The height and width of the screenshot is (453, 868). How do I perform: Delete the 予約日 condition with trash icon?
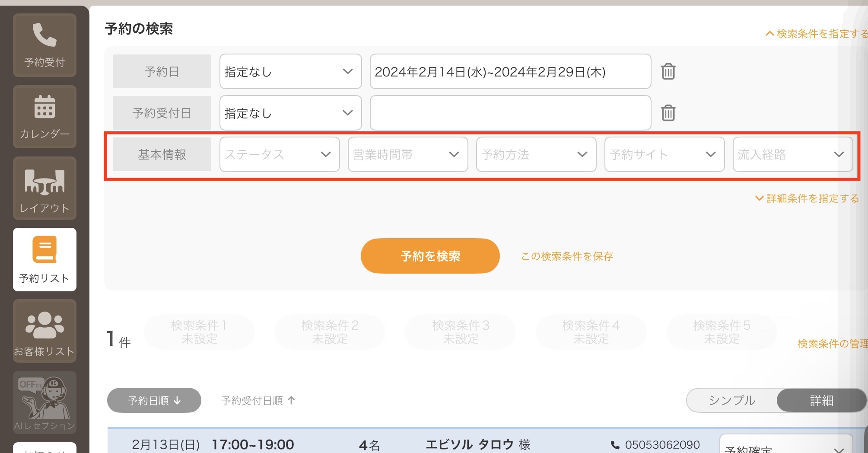[668, 71]
